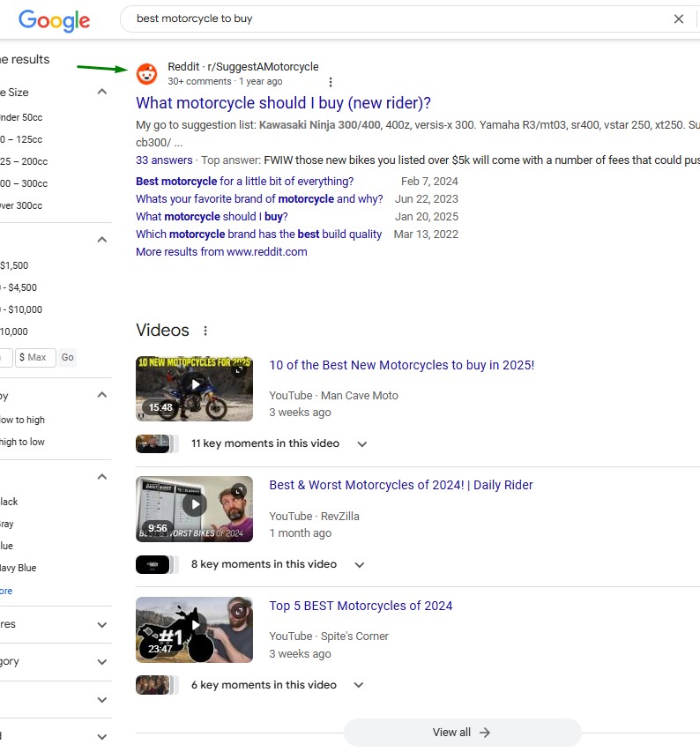Click the small key-moments preview for 6 key moments
700x752 pixels.
(157, 685)
